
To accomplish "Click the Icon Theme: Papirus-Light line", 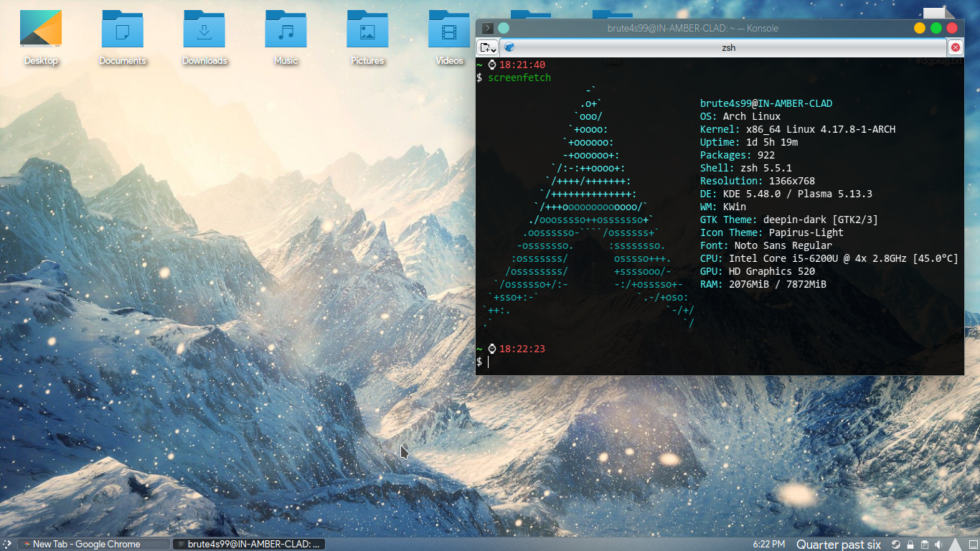I will tap(772, 232).
